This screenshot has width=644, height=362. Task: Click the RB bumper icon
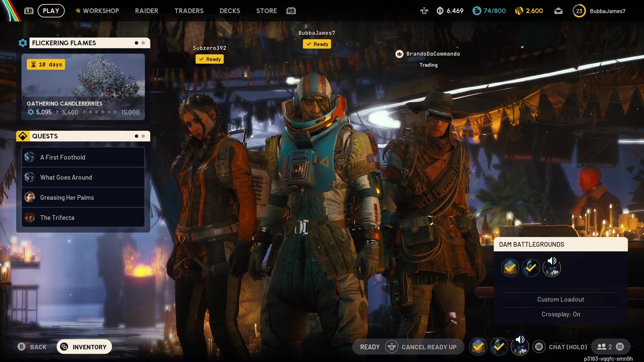[291, 11]
